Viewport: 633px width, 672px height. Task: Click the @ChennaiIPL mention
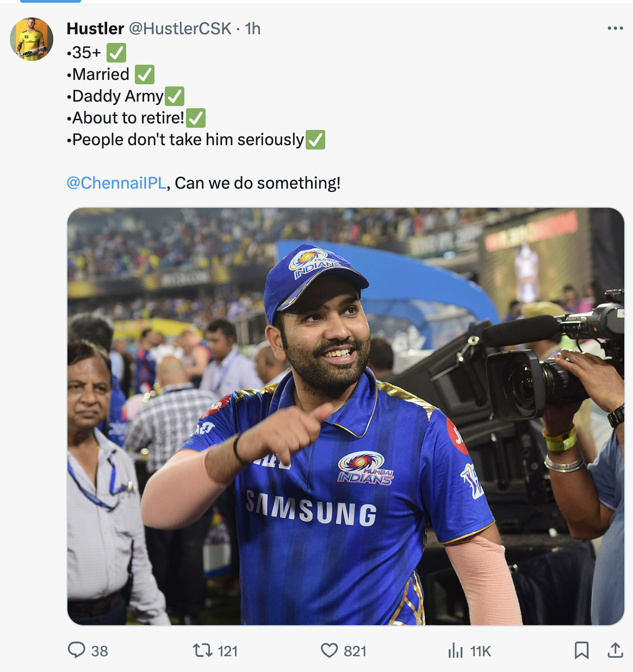pos(116,183)
